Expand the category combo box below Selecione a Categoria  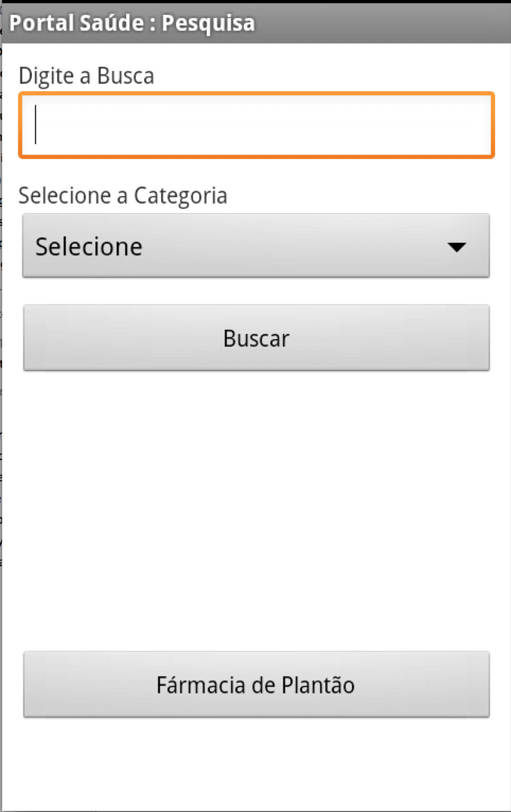click(x=255, y=245)
